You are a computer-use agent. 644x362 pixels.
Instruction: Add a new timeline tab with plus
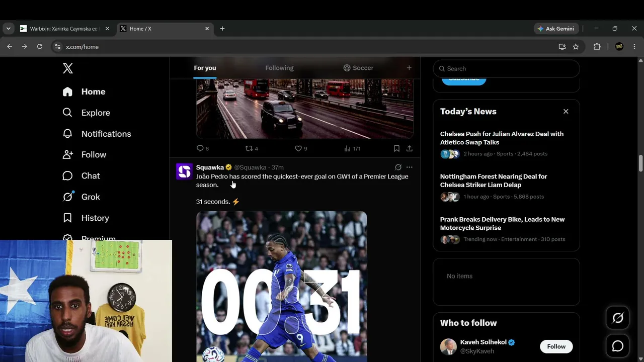[409, 68]
